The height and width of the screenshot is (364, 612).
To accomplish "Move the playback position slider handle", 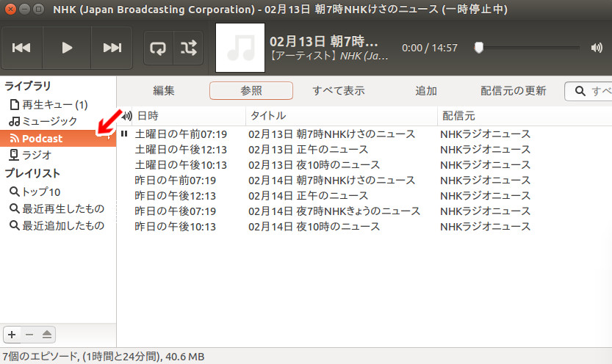I will (x=478, y=48).
